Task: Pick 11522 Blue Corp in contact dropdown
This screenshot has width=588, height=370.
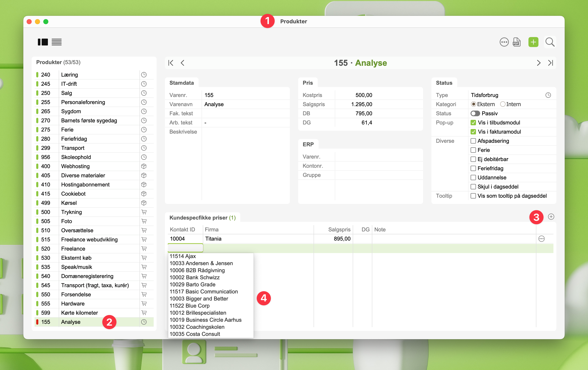Action: click(x=189, y=305)
